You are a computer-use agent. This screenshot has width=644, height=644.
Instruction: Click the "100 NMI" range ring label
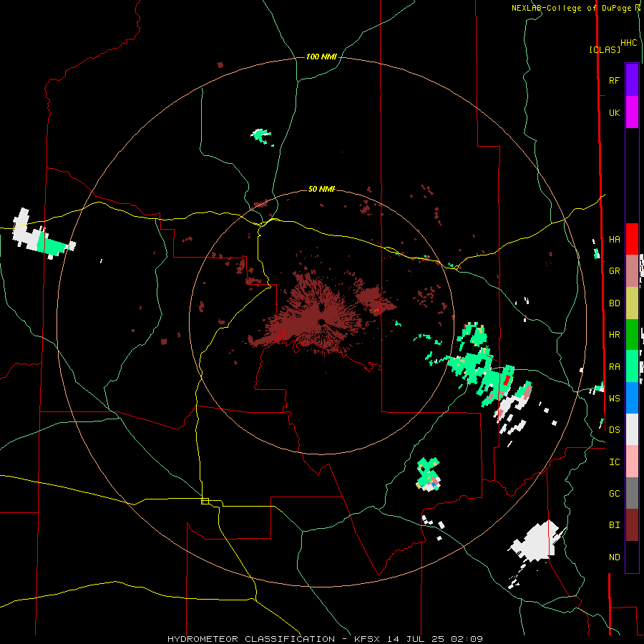click(x=321, y=57)
